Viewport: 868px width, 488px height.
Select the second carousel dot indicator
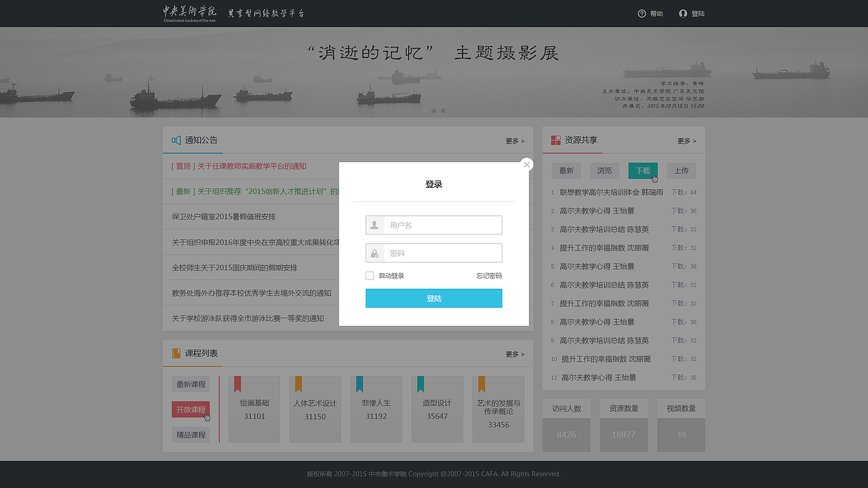pos(434,110)
